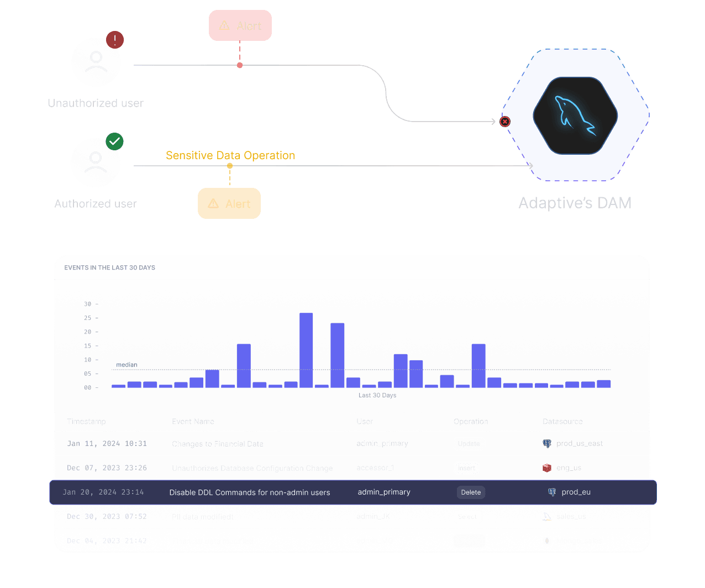Click the Timestamp column header
The height and width of the screenshot is (588, 705).
point(86,421)
